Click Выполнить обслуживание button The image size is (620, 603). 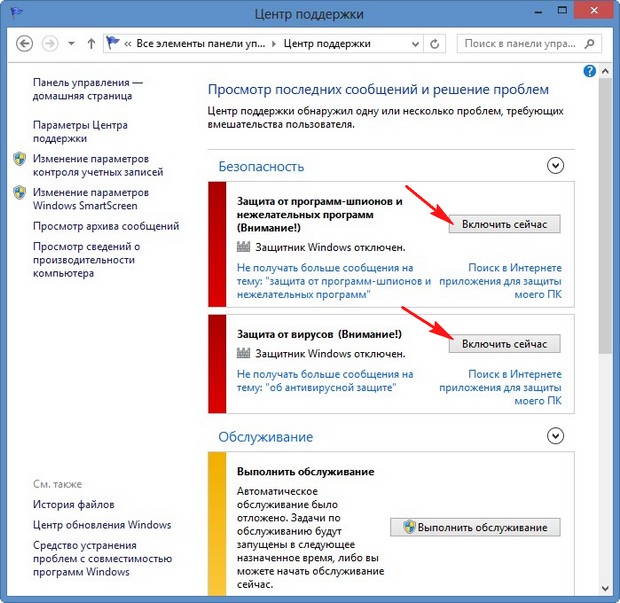pos(475,527)
